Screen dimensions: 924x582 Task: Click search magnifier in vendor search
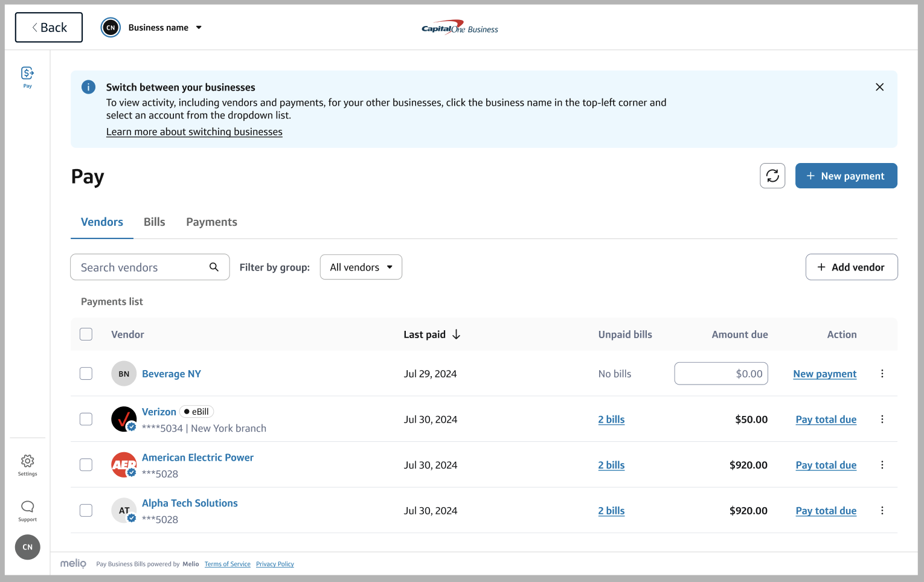click(214, 267)
